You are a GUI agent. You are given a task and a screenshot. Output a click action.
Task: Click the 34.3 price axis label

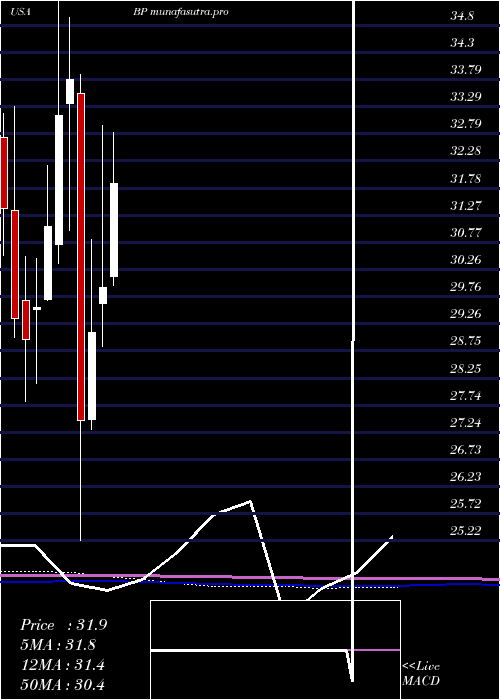pyautogui.click(x=462, y=43)
